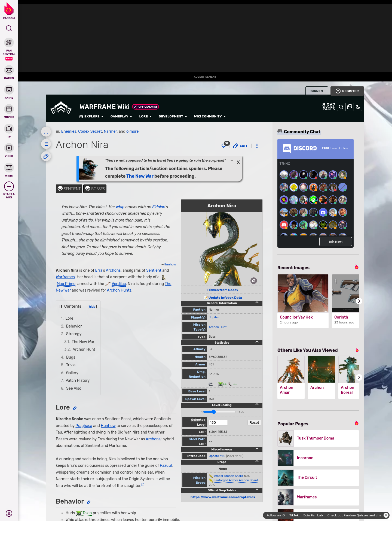
Task: Click the level scaling slider
Action: (x=219, y=412)
